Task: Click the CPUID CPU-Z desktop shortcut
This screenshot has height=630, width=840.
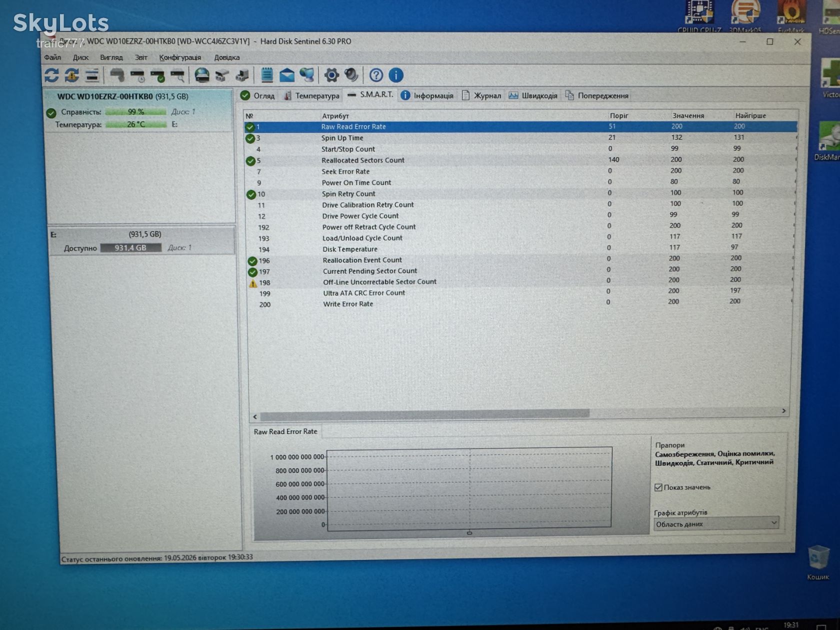Action: coord(699,16)
